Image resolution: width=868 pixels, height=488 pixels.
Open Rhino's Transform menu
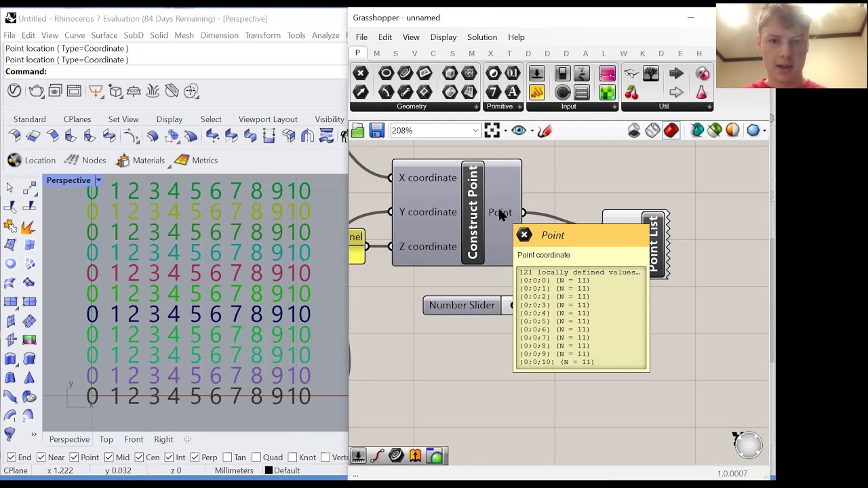(x=262, y=35)
